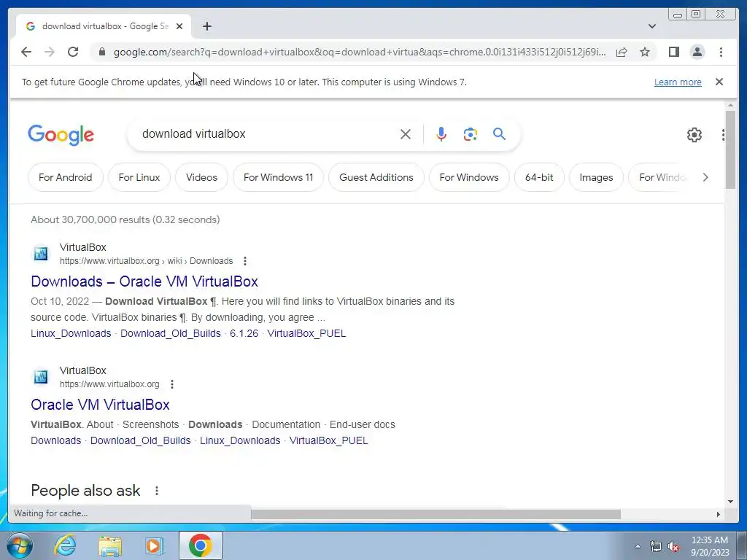
Task: Open the second result's VirtualBox_PUEL sitelink
Action: [329, 440]
